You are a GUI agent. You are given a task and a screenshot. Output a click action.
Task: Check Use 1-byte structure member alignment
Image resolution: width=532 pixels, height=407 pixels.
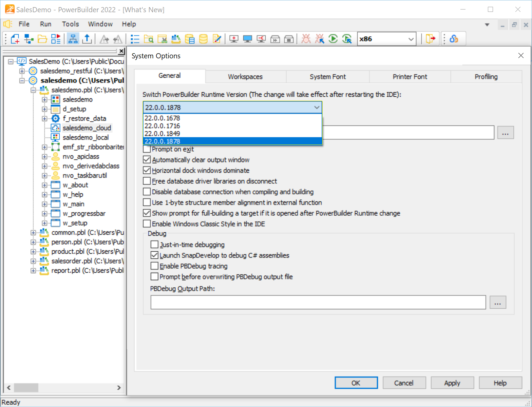click(x=147, y=202)
